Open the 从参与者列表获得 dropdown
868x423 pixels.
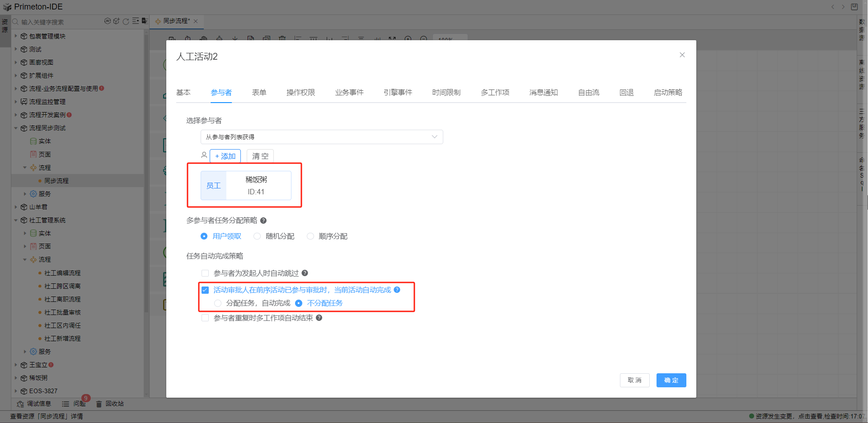pos(321,137)
